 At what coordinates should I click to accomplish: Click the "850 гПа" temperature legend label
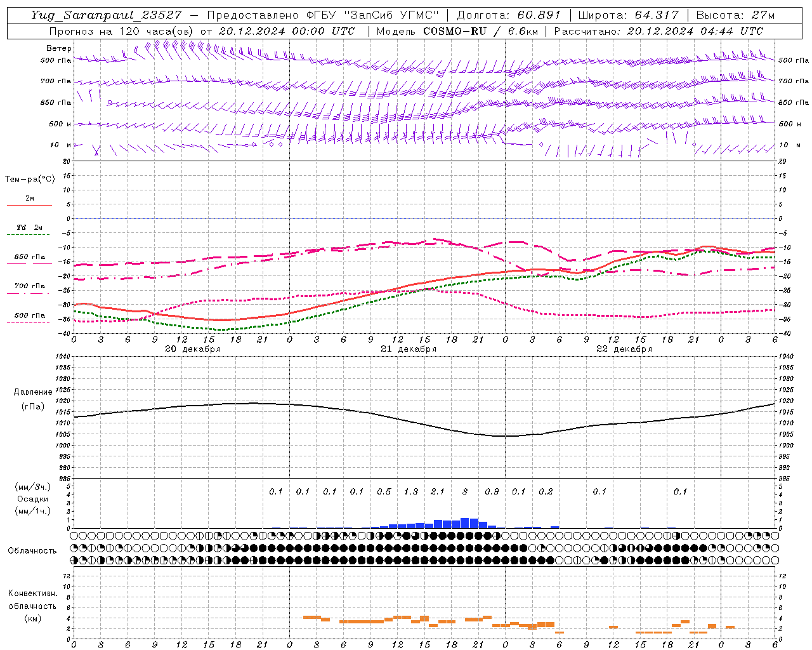click(x=30, y=257)
